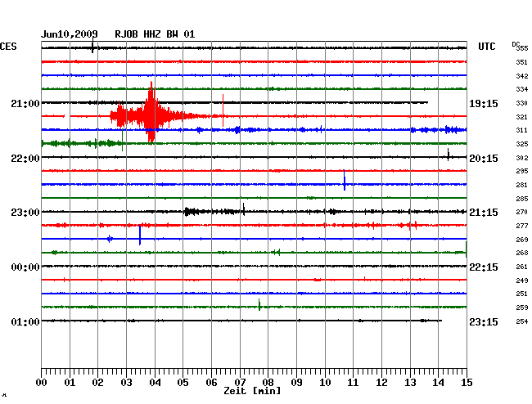Click the DC value 334

click(x=522, y=89)
